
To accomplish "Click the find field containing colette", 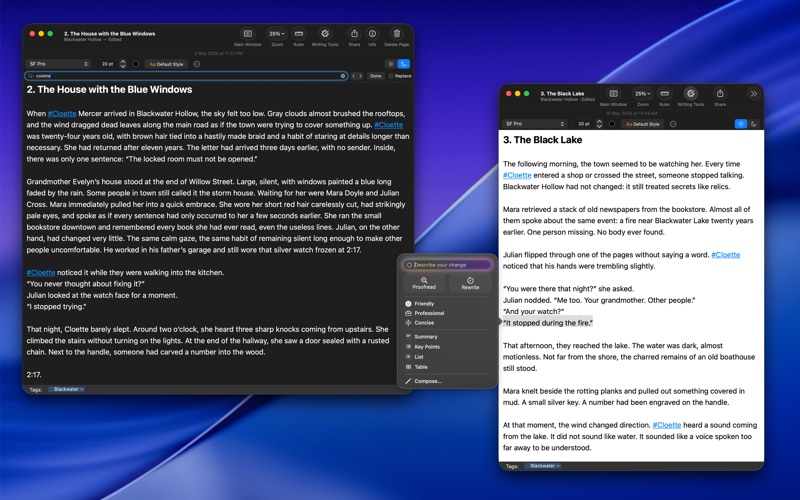I will coord(186,76).
